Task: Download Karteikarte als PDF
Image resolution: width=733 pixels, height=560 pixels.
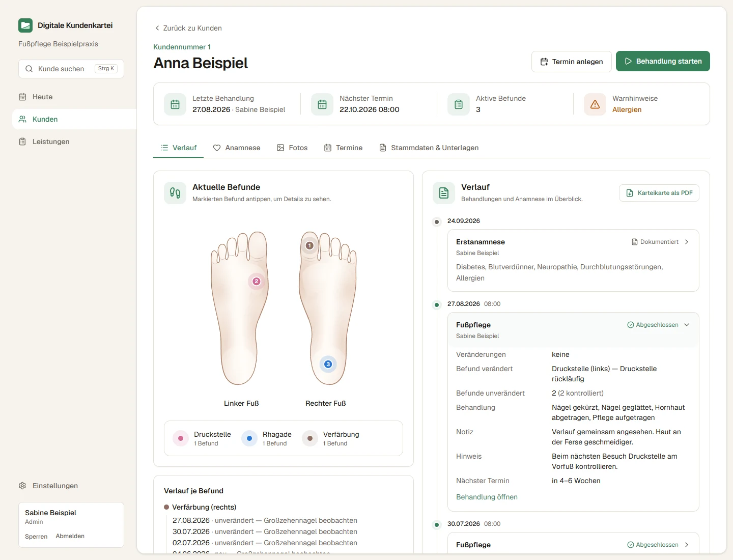Action: tap(659, 193)
